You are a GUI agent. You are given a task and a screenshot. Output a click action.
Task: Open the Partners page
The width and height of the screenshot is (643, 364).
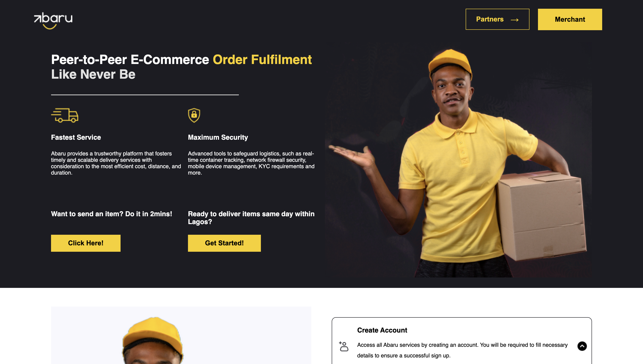tap(497, 19)
